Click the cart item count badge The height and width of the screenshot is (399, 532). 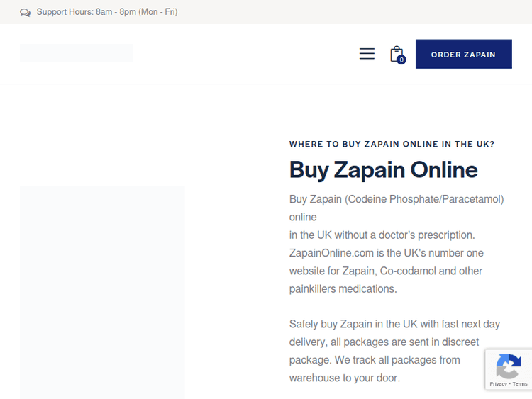pyautogui.click(x=401, y=60)
